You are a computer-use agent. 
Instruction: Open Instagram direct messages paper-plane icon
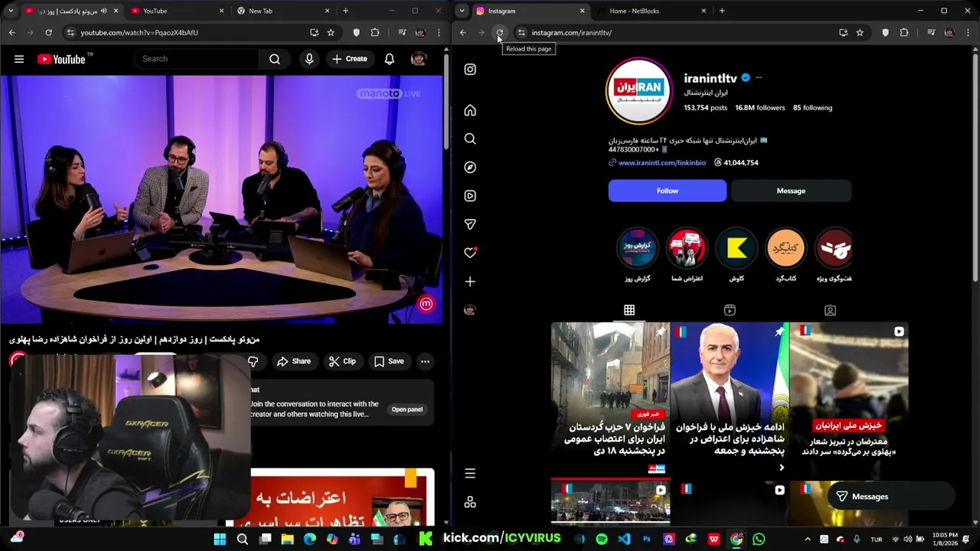point(470,224)
